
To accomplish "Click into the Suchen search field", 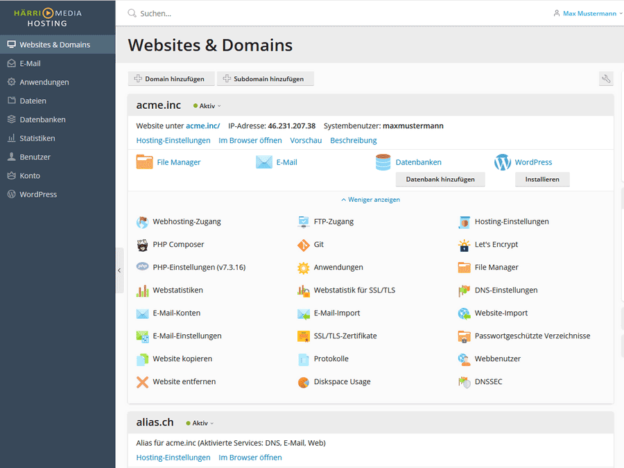I will pyautogui.click(x=300, y=14).
